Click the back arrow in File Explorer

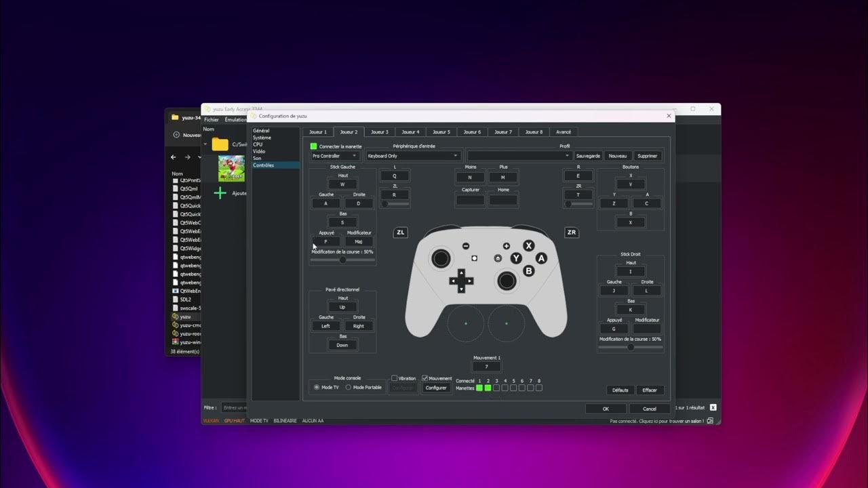[173, 157]
